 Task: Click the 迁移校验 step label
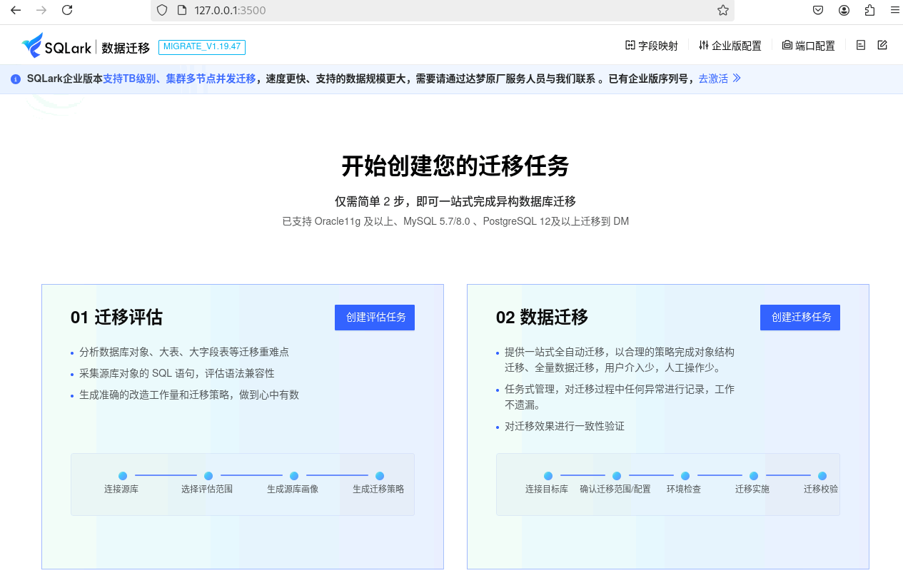(x=821, y=490)
